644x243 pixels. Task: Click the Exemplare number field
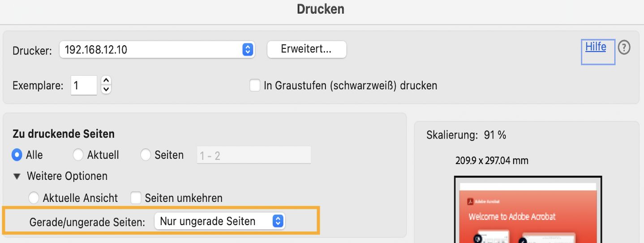pos(83,85)
